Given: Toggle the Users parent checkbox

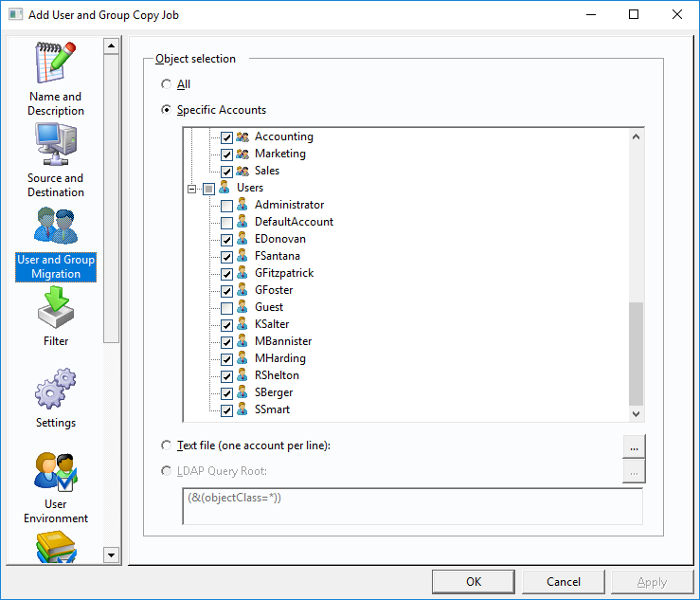Looking at the screenshot, I should [x=209, y=189].
